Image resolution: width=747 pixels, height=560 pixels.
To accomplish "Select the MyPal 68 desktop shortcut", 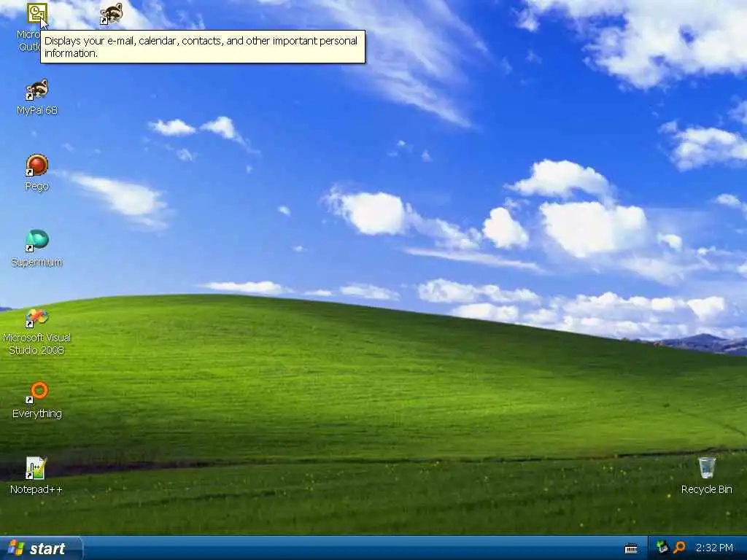I will click(36, 90).
